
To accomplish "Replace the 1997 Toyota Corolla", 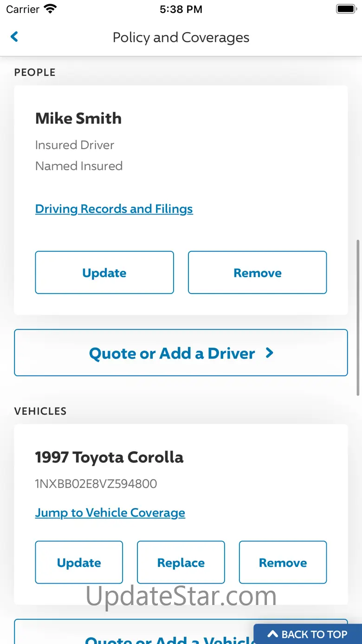I will (x=181, y=562).
